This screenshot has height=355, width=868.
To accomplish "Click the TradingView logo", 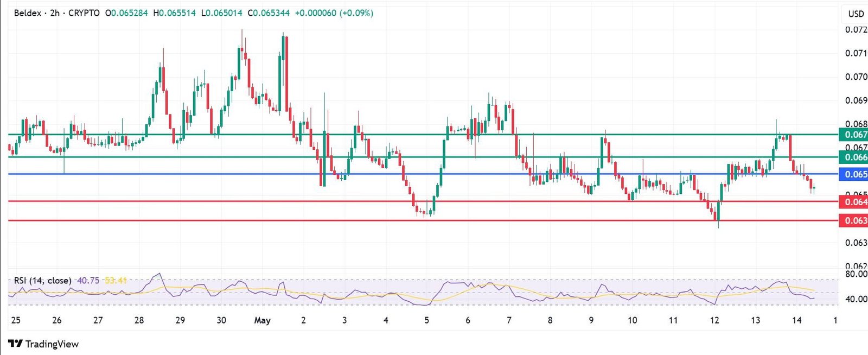I will click(43, 344).
